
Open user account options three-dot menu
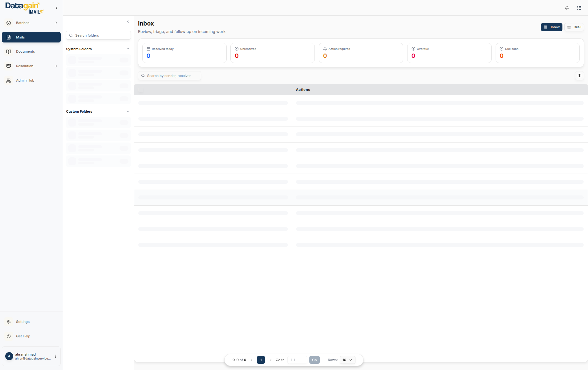point(55,356)
